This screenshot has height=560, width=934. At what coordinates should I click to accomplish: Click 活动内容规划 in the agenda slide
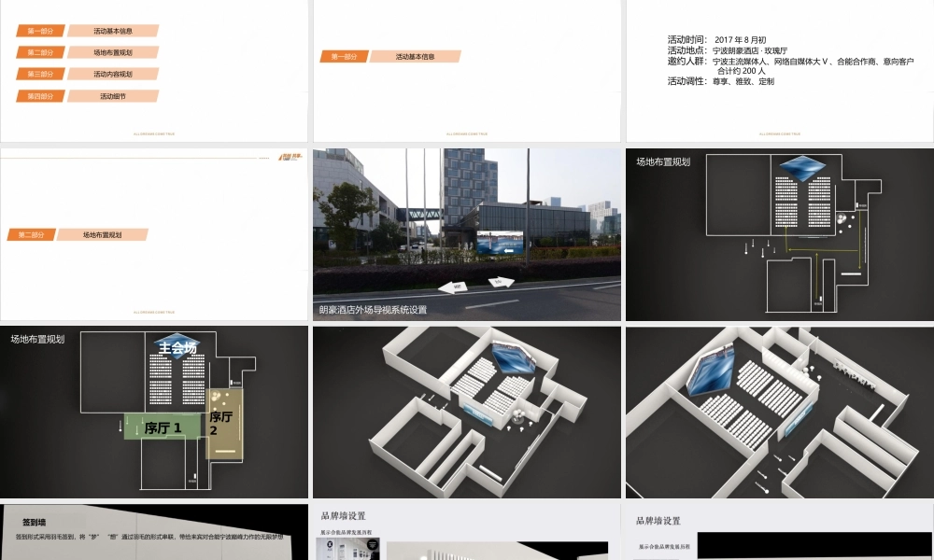pos(113,74)
